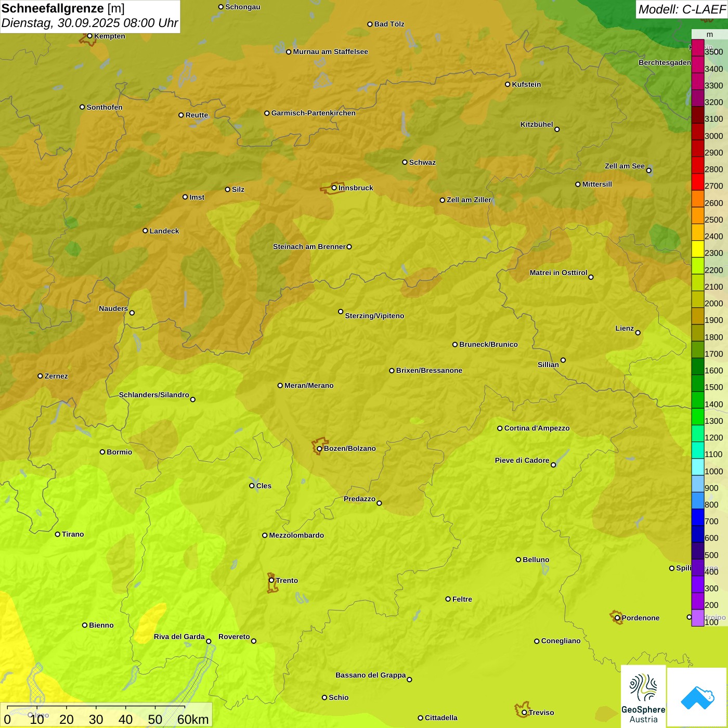
Task: Click the Matrei in Osttirol label
Action: coord(558,272)
